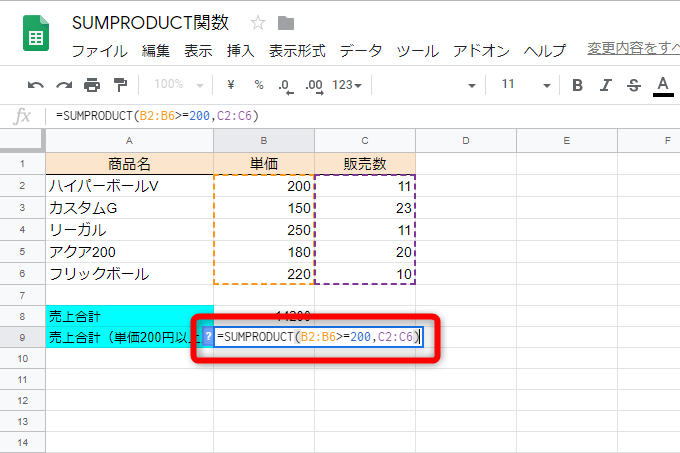Select the 売上合計 cell in row 8
Screen dimensions: 680x453
(129, 316)
